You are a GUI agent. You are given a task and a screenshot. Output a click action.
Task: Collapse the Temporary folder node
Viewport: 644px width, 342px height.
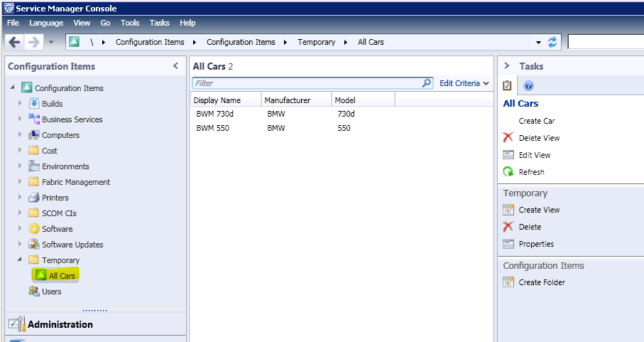click(20, 260)
